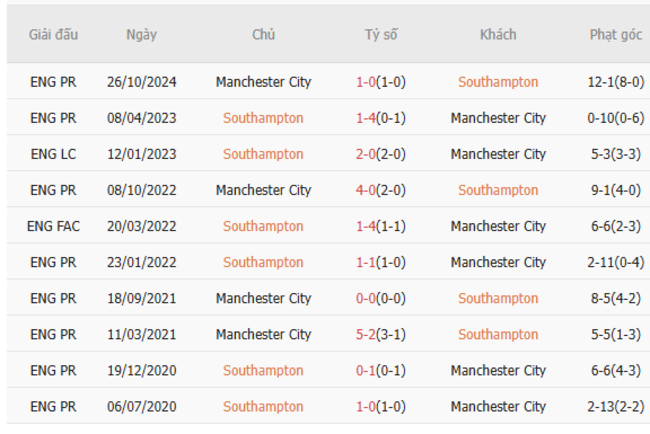Open Southampton link in the 26/10/2024 row
Image resolution: width=650 pixels, height=434 pixels.
click(497, 82)
